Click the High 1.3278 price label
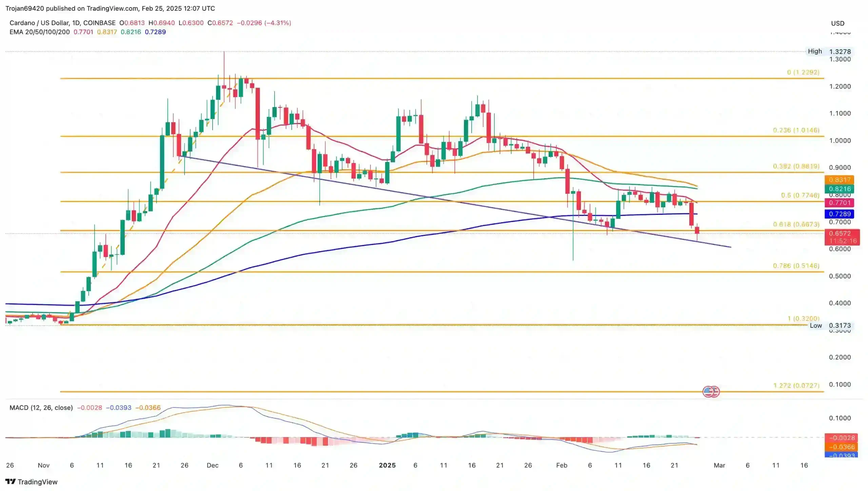The image size is (868, 491). (829, 52)
